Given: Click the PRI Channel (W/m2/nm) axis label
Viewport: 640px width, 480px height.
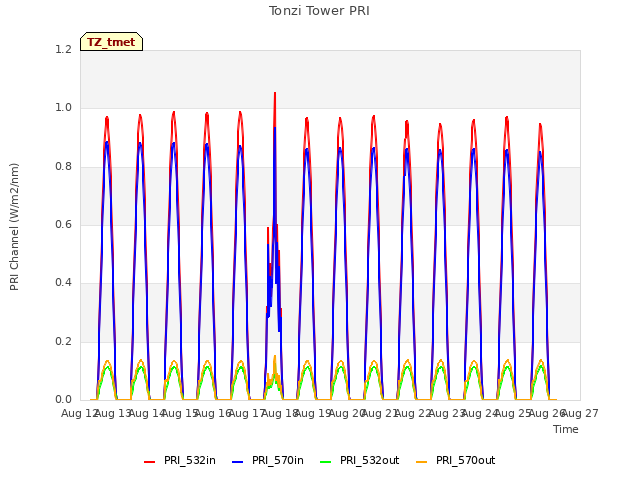Looking at the screenshot, I should [14, 227].
